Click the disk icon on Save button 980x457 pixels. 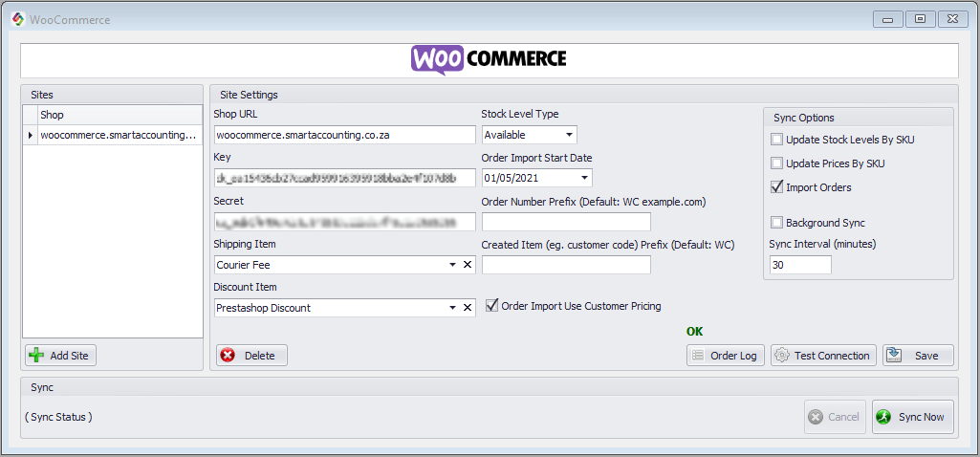894,356
